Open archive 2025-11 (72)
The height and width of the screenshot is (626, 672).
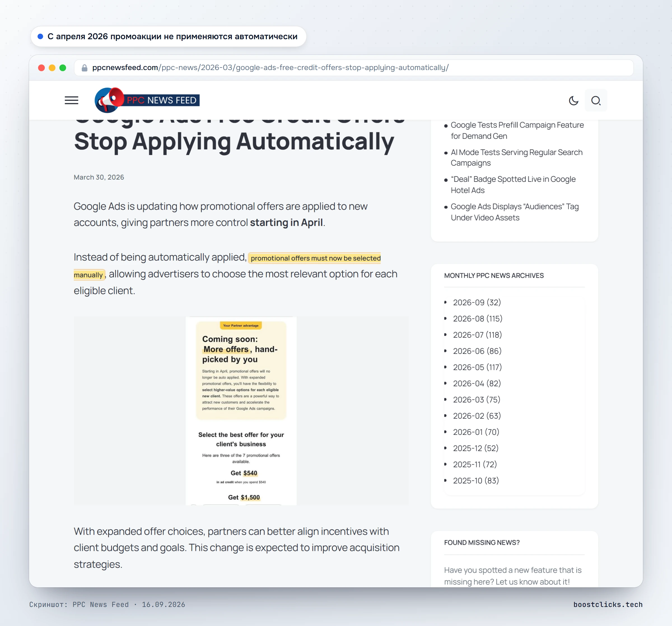(475, 464)
